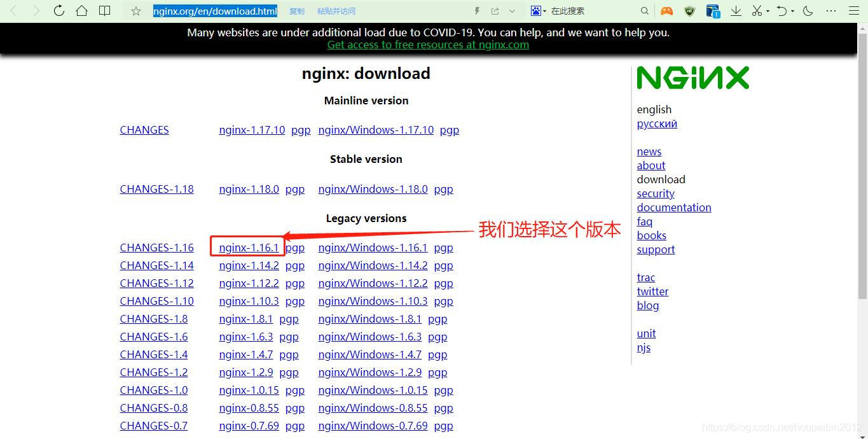This screenshot has height=439, width=868.
Task: Download the nginx-1.16.1 legacy version
Action: coord(249,247)
